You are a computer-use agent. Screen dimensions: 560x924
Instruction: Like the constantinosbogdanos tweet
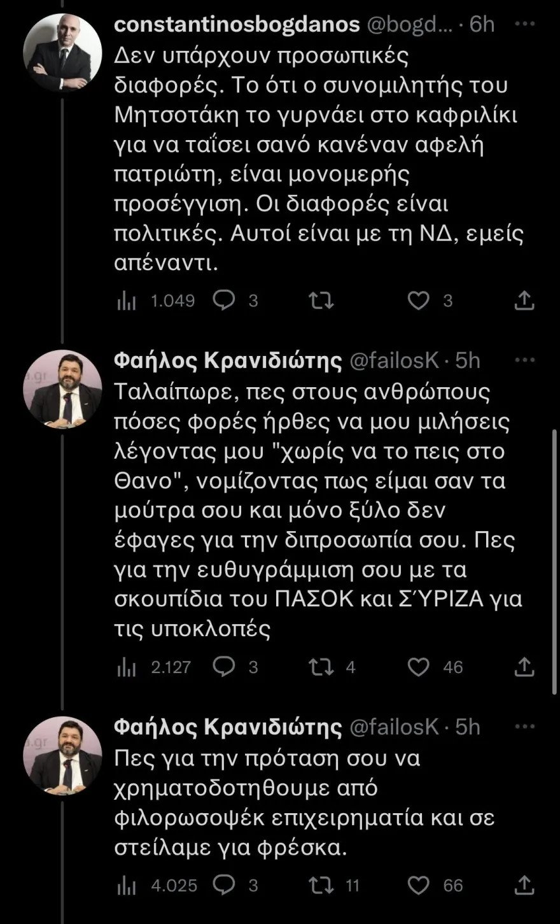(x=418, y=300)
